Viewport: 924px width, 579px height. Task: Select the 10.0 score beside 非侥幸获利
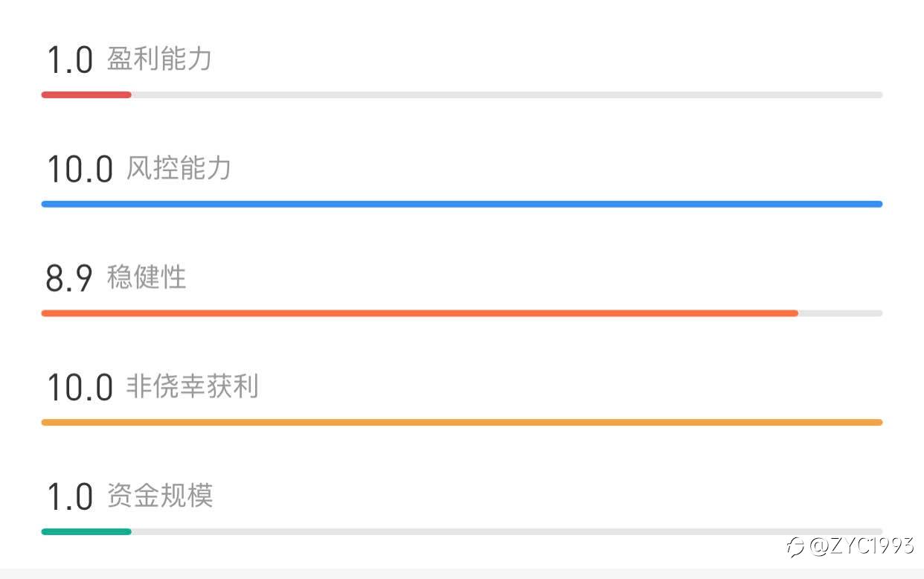pos(80,388)
